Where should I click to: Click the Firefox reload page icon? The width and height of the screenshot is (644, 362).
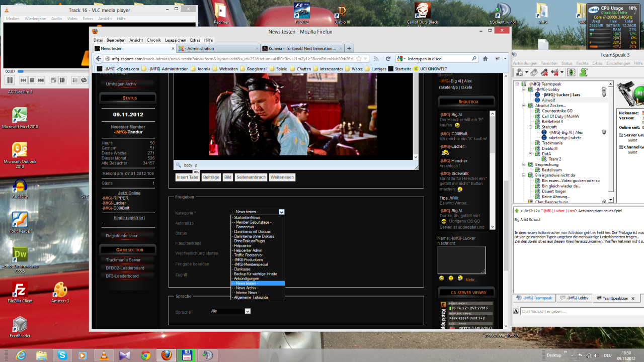tap(388, 59)
